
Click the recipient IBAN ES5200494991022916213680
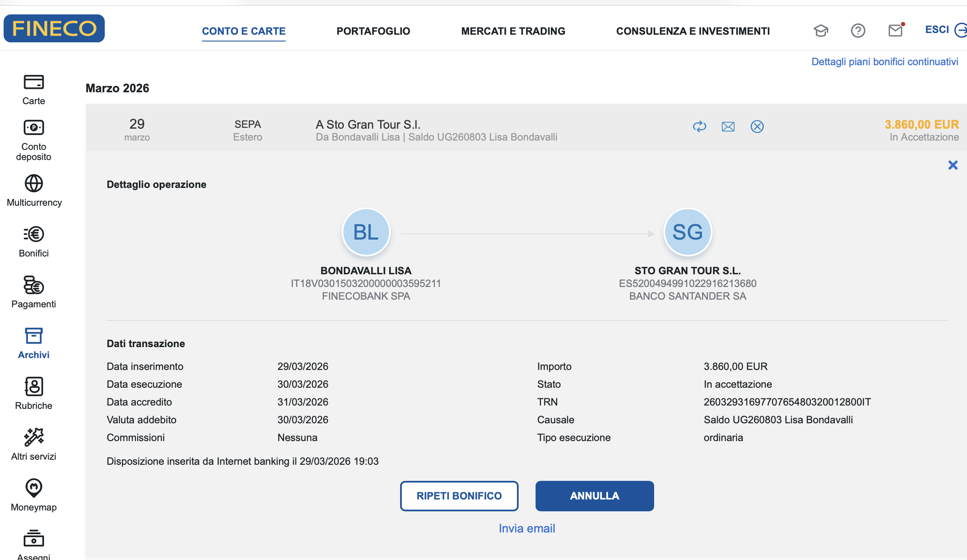coord(688,283)
